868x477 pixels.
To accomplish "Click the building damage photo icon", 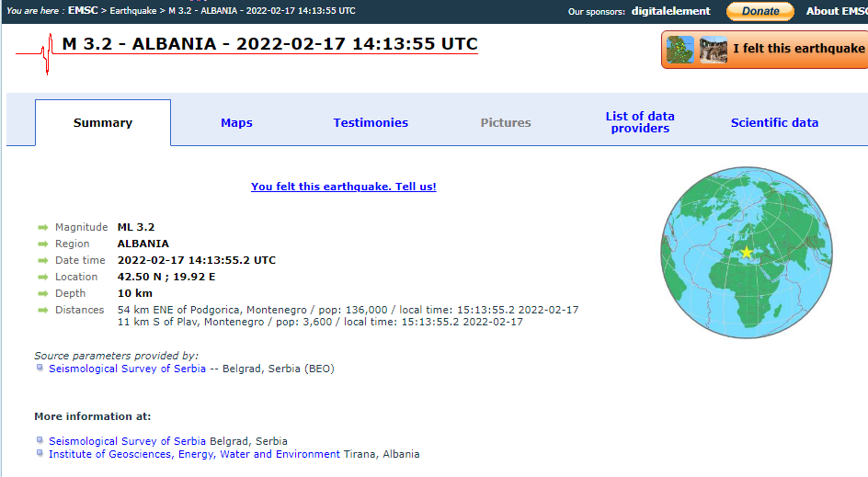I will 713,49.
